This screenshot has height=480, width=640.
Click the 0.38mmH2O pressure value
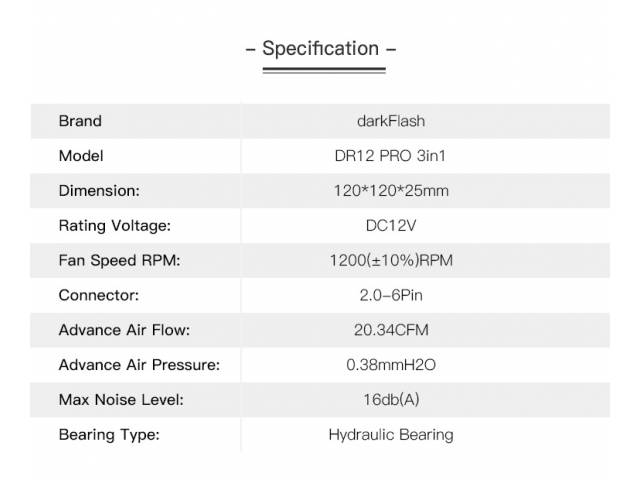pyautogui.click(x=391, y=365)
